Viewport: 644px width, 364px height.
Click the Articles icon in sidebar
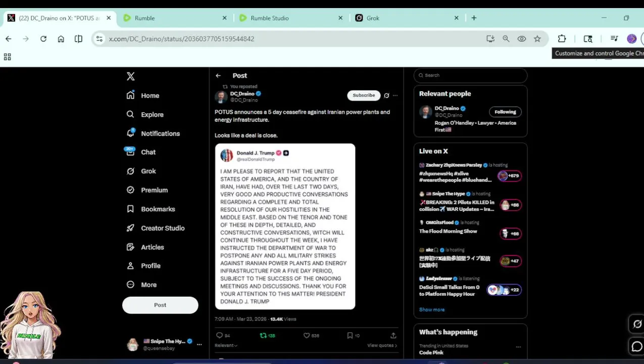click(130, 247)
